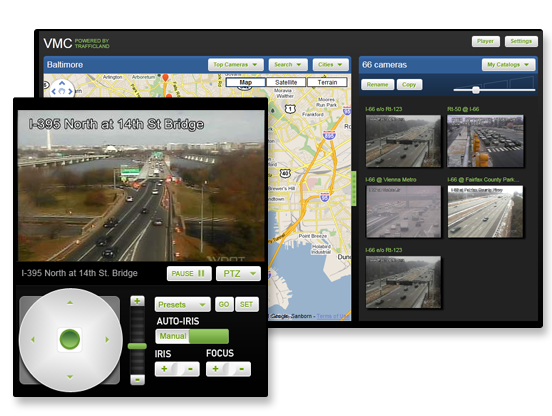Open the Search dropdown

point(288,65)
